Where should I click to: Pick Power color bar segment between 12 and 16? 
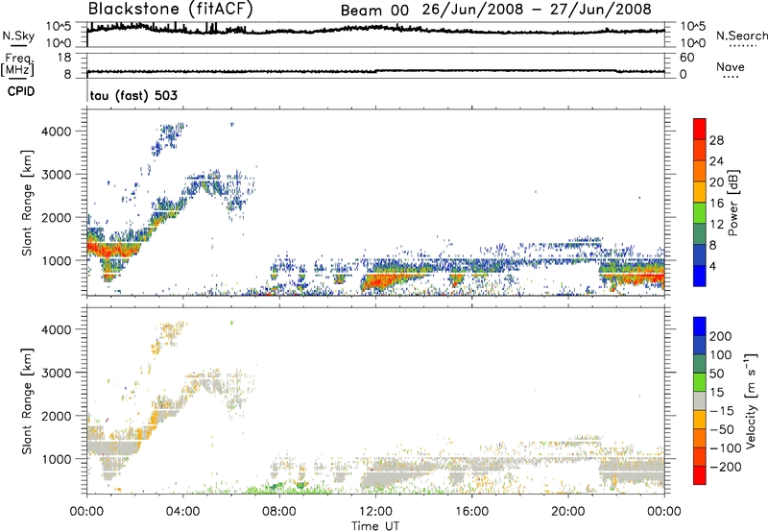pyautogui.click(x=700, y=213)
